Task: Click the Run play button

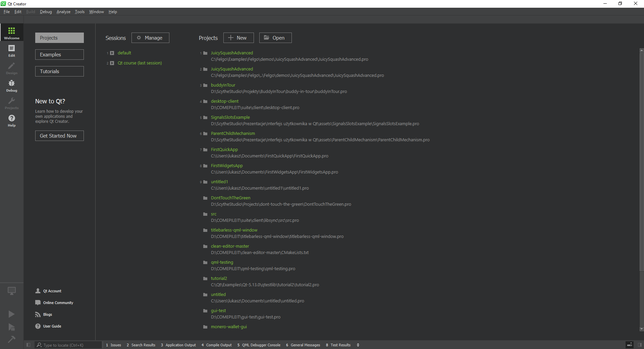Action: [x=11, y=314]
